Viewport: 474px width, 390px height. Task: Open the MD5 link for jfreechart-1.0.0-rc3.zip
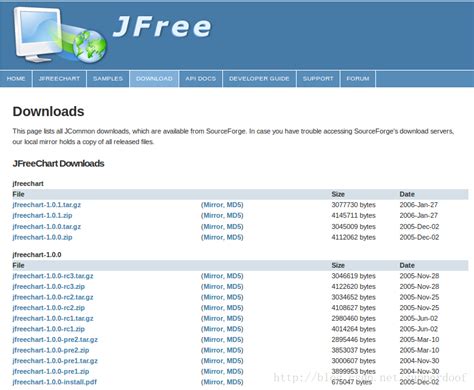click(x=234, y=287)
